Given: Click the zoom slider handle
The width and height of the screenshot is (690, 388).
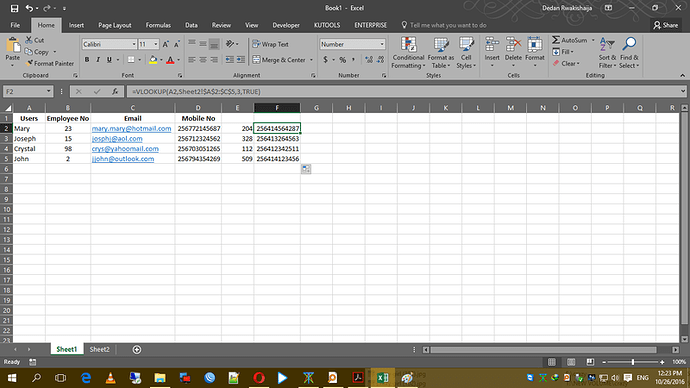Looking at the screenshot, I should click(x=633, y=362).
